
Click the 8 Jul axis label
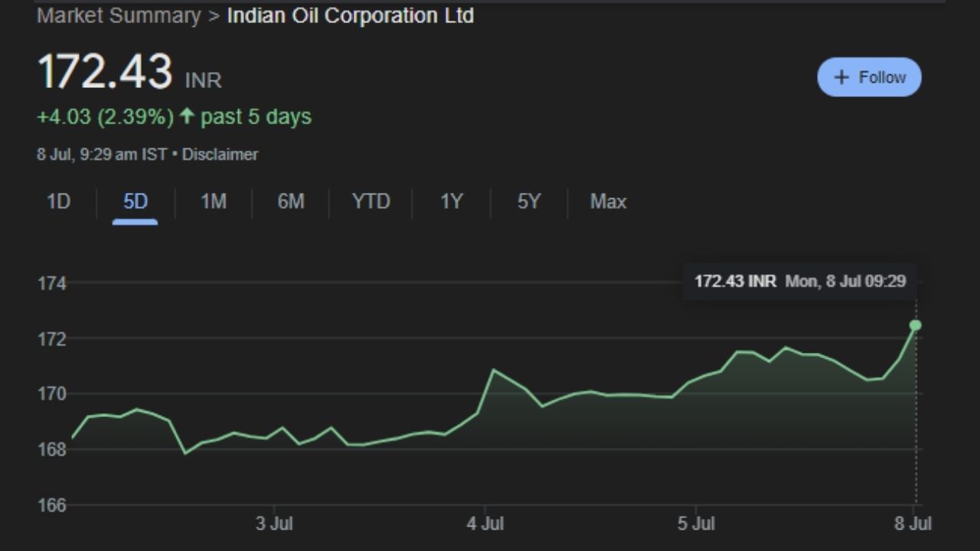coord(913,525)
